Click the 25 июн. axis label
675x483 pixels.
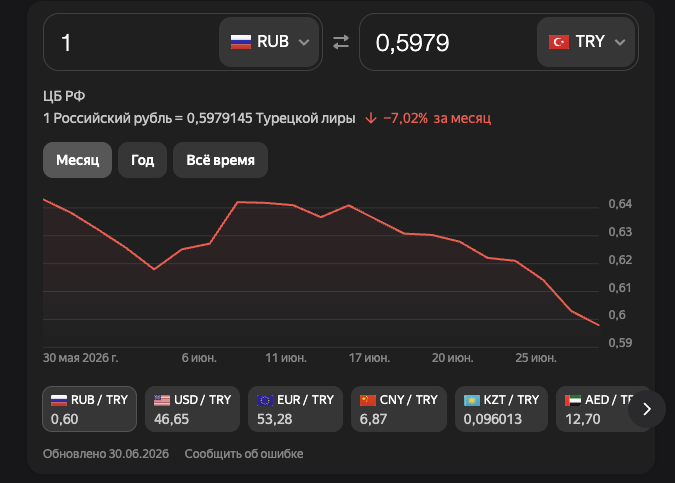(x=536, y=358)
